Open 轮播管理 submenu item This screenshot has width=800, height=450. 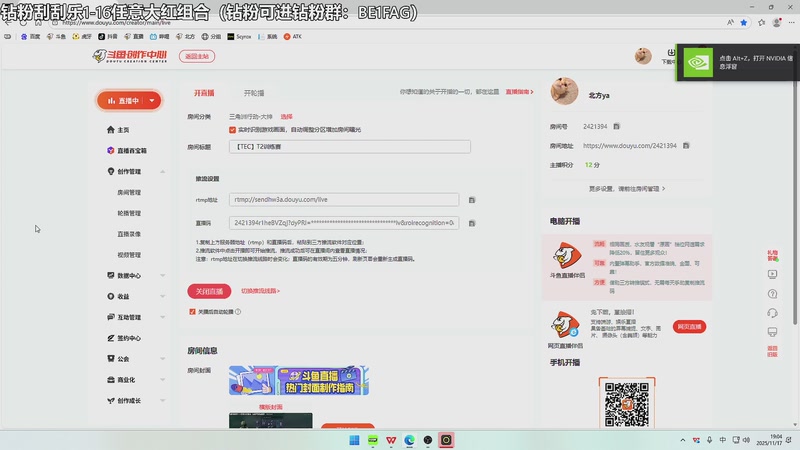(x=129, y=213)
